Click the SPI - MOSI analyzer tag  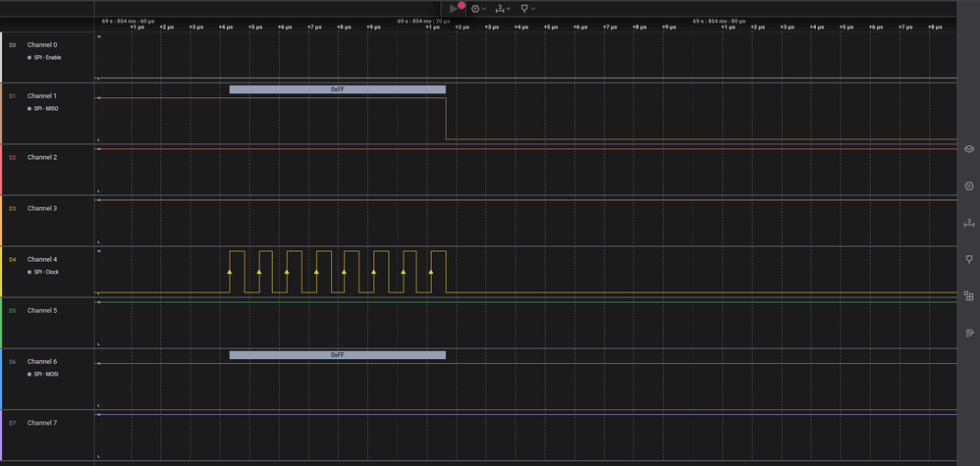46,374
